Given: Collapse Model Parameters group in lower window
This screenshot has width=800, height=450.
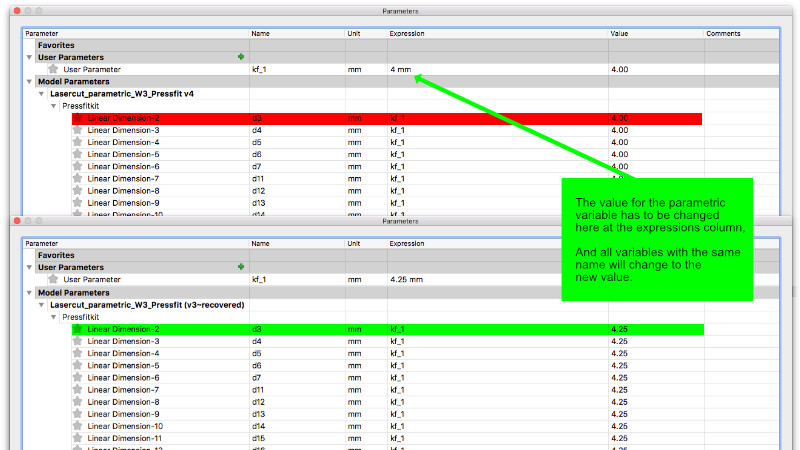Looking at the screenshot, I should tap(29, 293).
